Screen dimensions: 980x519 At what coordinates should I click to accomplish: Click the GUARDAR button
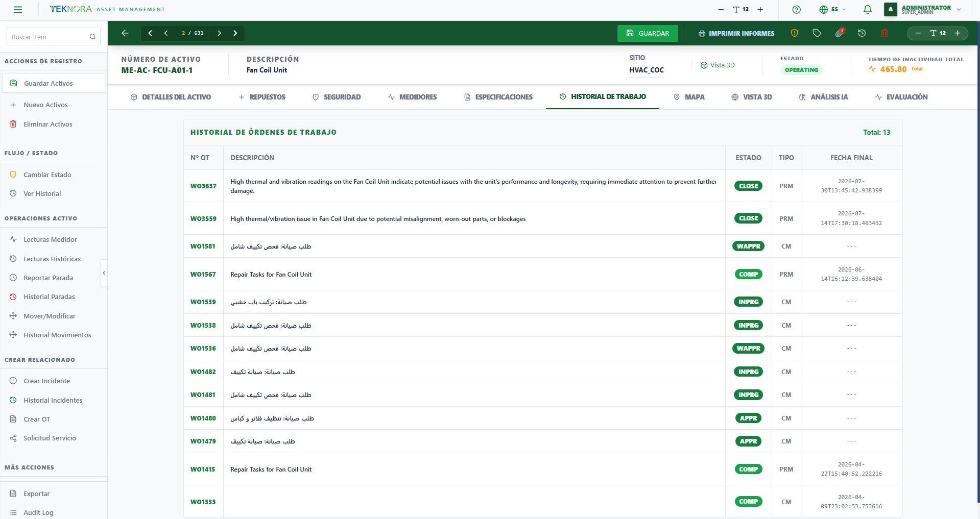[648, 33]
